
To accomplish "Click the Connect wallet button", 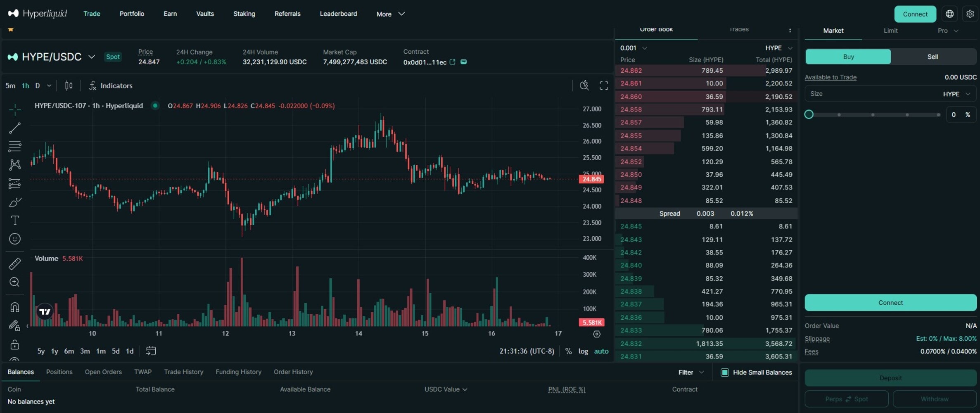I will click(x=915, y=14).
